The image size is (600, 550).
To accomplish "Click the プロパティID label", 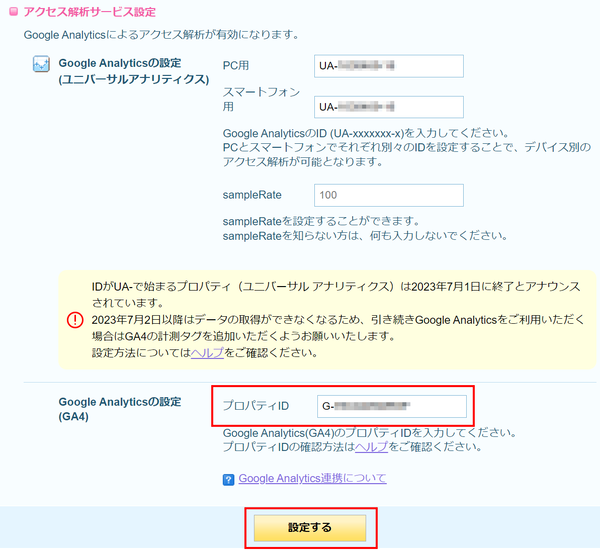I will coord(256,406).
